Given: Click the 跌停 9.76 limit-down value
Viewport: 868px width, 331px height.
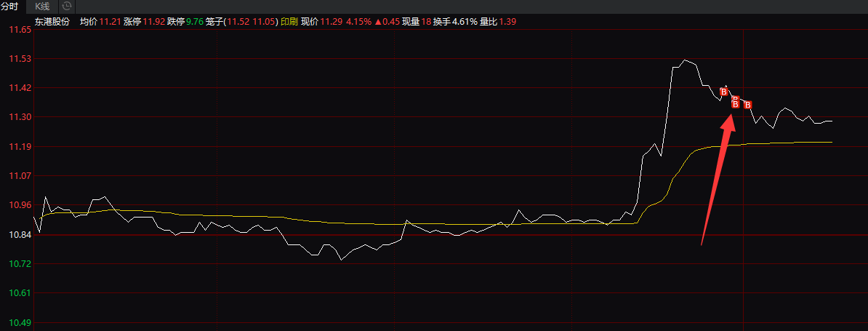Looking at the screenshot, I should click(185, 22).
